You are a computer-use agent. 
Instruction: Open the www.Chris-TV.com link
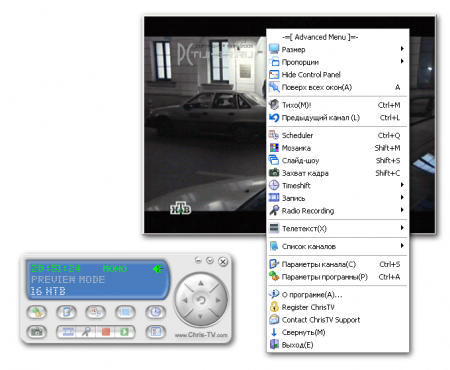[x=201, y=335]
